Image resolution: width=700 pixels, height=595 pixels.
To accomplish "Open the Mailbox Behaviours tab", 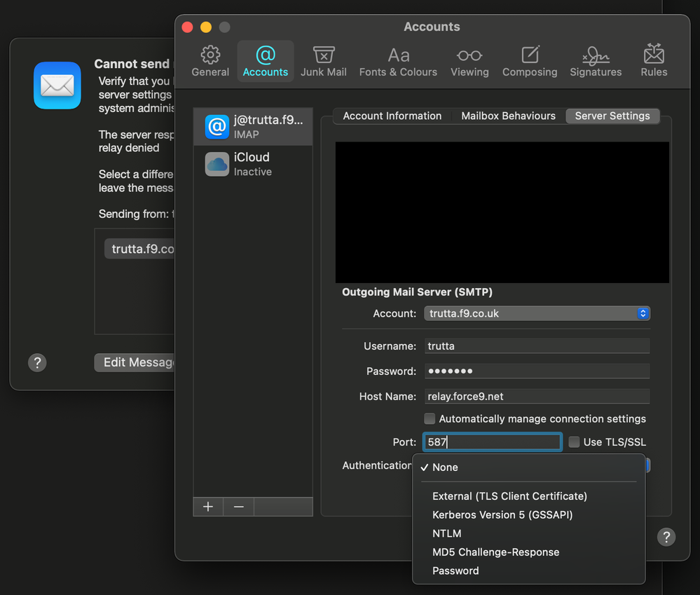I will pyautogui.click(x=508, y=116).
